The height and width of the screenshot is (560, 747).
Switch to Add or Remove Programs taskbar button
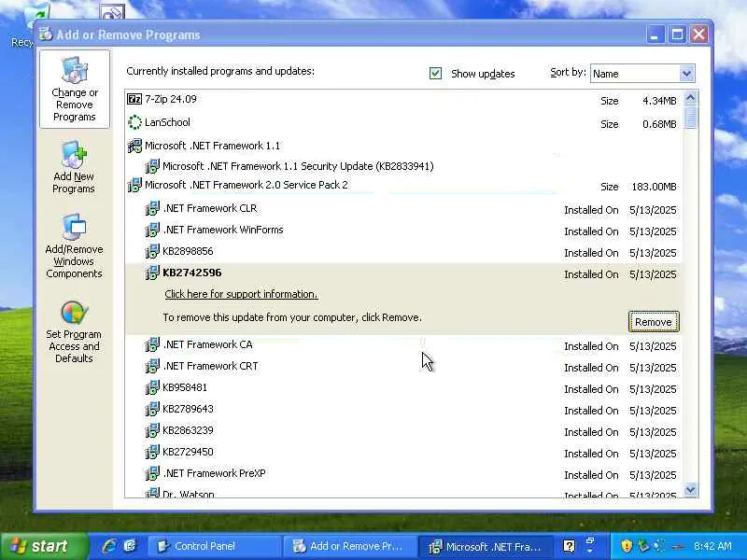pos(349,546)
